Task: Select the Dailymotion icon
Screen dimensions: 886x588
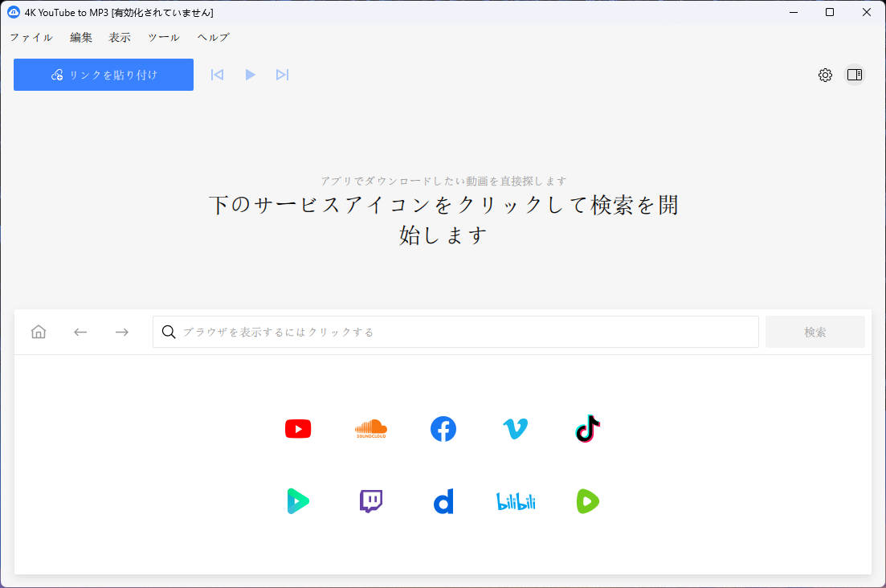Action: [x=443, y=500]
